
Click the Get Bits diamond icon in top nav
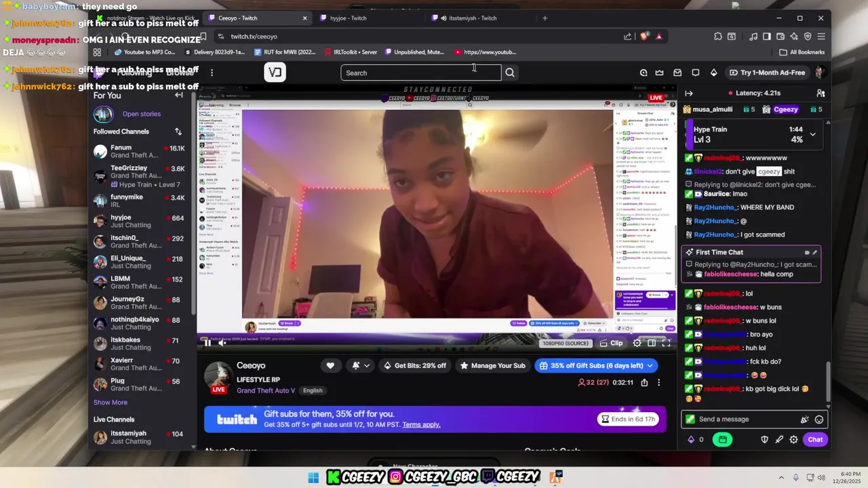[x=713, y=73]
